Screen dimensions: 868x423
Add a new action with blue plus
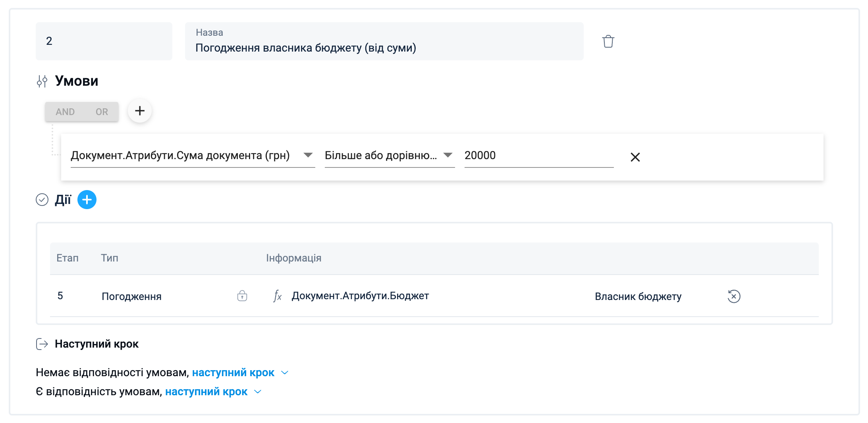tap(87, 200)
